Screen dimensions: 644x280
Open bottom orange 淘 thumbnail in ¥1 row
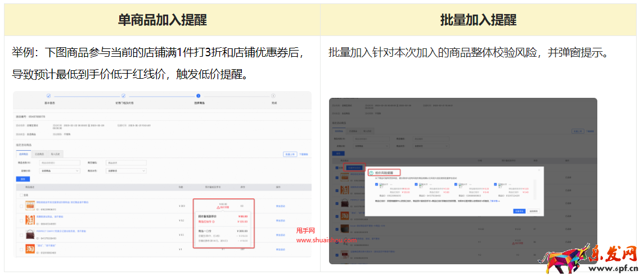(x=30, y=249)
